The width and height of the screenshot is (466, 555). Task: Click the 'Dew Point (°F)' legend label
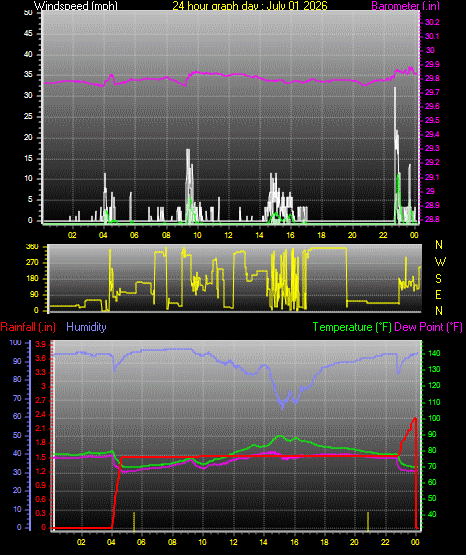(x=428, y=327)
